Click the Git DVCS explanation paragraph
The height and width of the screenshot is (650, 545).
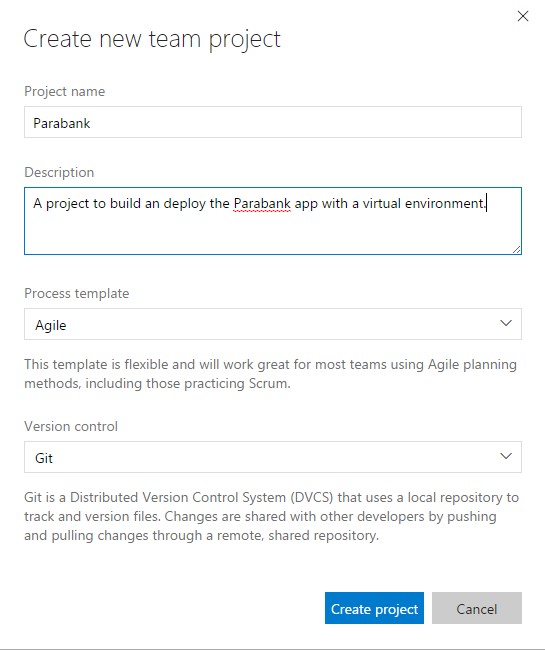coord(271,517)
